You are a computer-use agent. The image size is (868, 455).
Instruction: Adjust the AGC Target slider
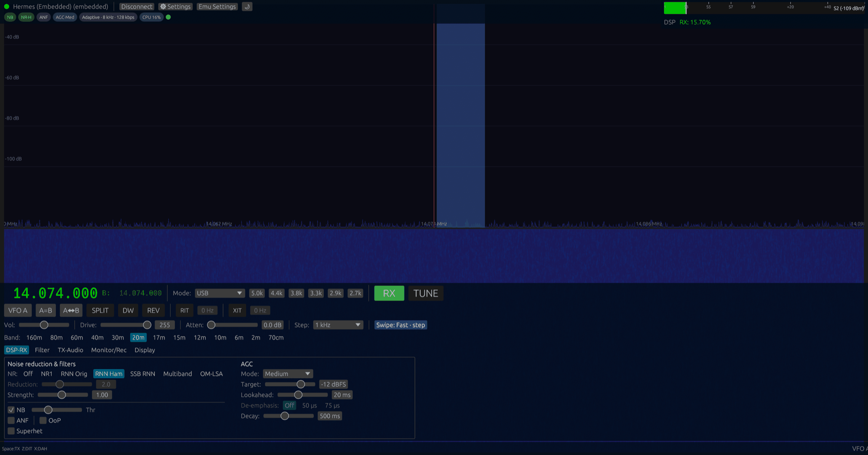[x=290, y=384]
